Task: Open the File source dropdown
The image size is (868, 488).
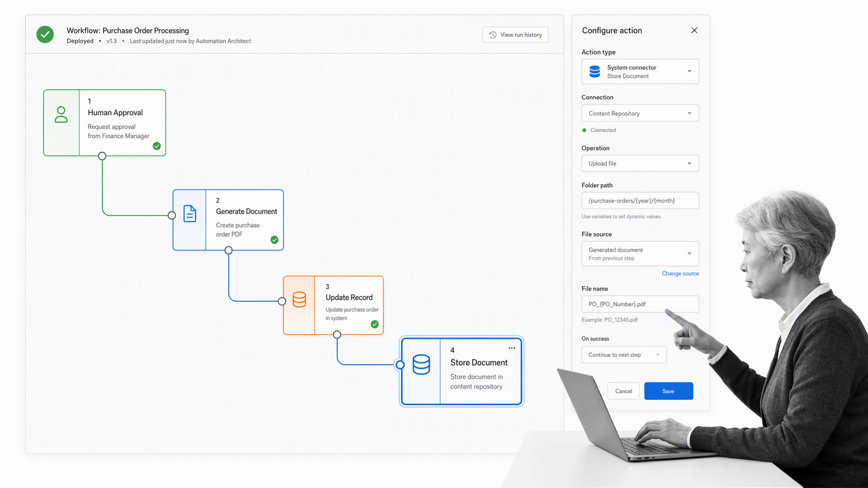Action: (640, 254)
